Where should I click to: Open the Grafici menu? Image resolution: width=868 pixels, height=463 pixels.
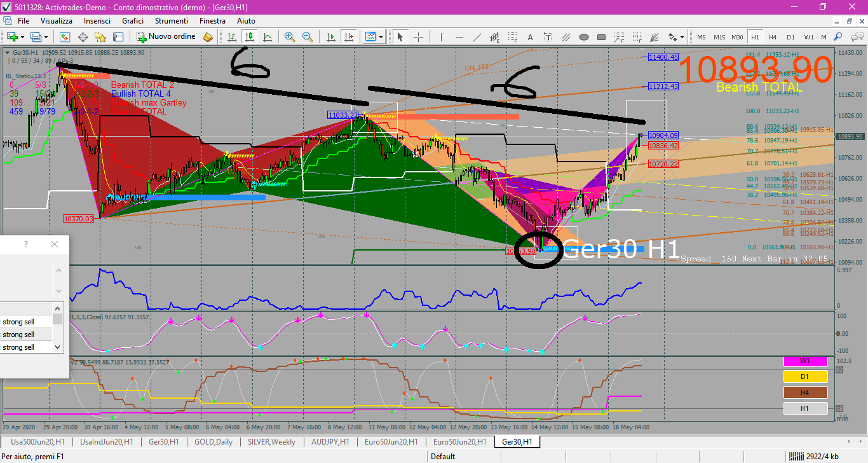pos(133,21)
